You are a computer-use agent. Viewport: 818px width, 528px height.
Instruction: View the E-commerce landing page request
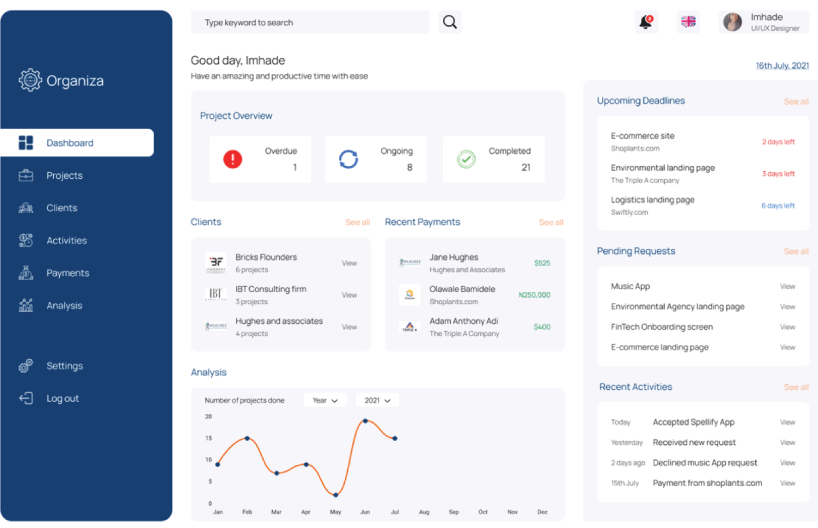[x=787, y=347]
